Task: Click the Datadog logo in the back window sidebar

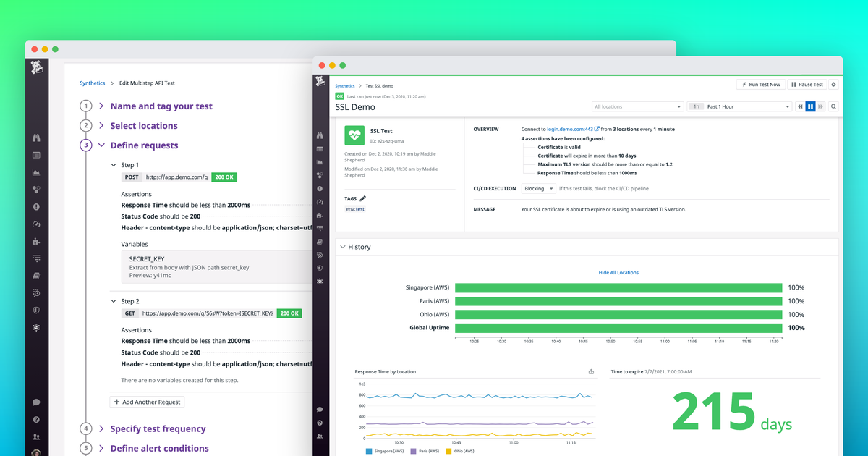Action: (37, 69)
